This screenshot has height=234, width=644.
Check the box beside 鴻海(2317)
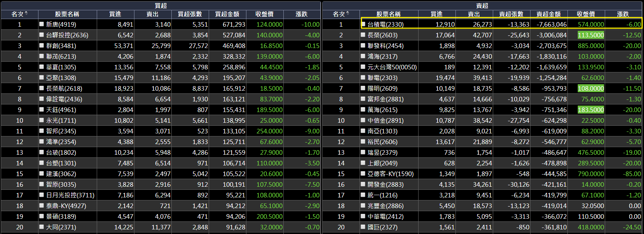pyautogui.click(x=363, y=56)
